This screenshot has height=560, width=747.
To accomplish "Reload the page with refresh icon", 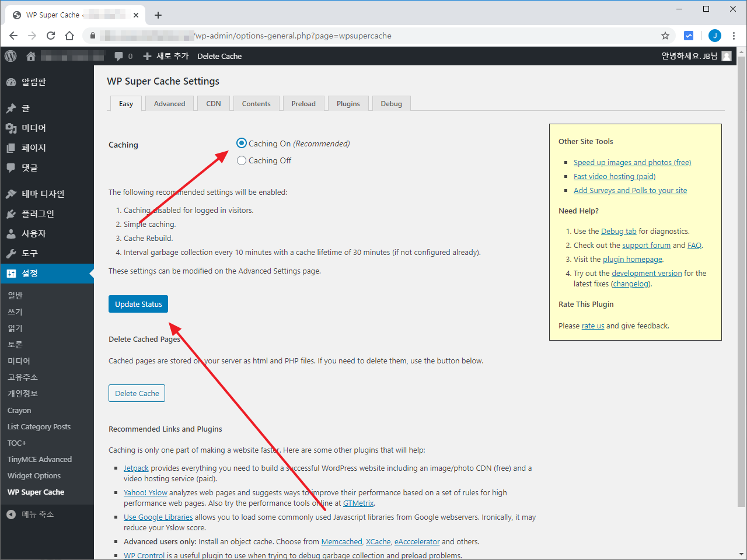I will (x=51, y=36).
